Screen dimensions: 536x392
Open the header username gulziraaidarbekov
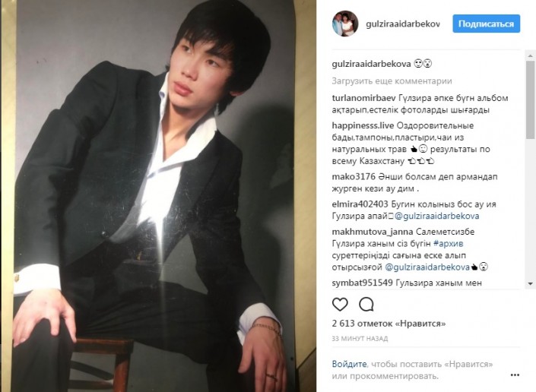[403, 24]
